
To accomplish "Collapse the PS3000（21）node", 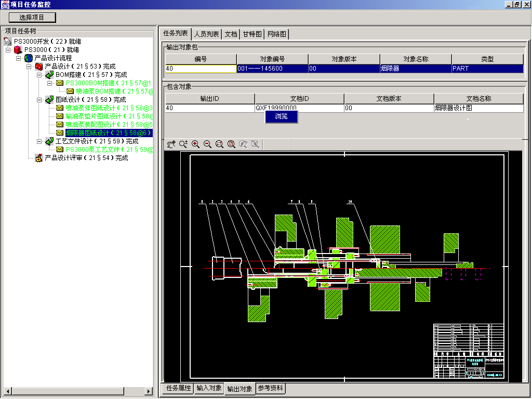I will pyautogui.click(x=8, y=50).
